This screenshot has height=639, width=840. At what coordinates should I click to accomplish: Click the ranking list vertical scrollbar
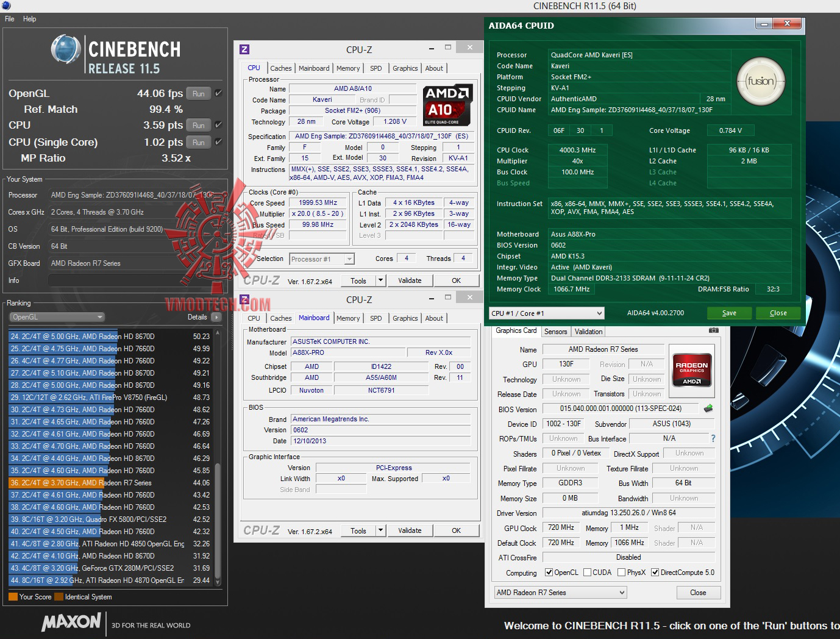click(218, 459)
